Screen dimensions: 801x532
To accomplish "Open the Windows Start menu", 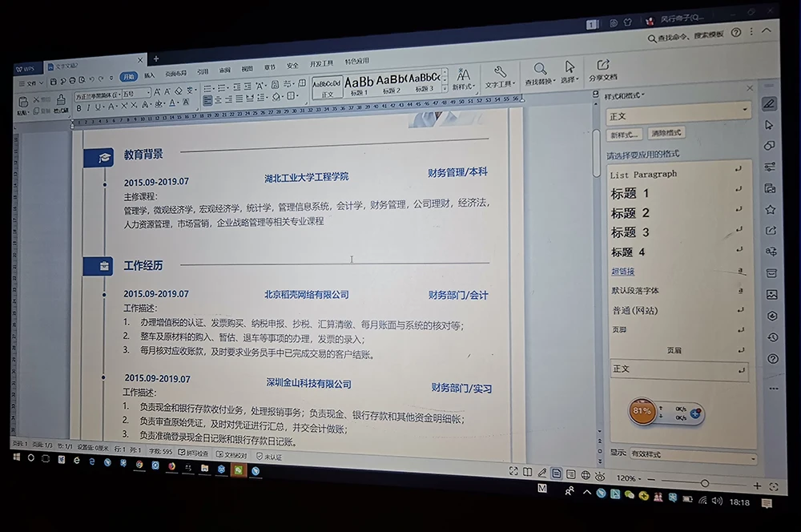I will (x=16, y=457).
